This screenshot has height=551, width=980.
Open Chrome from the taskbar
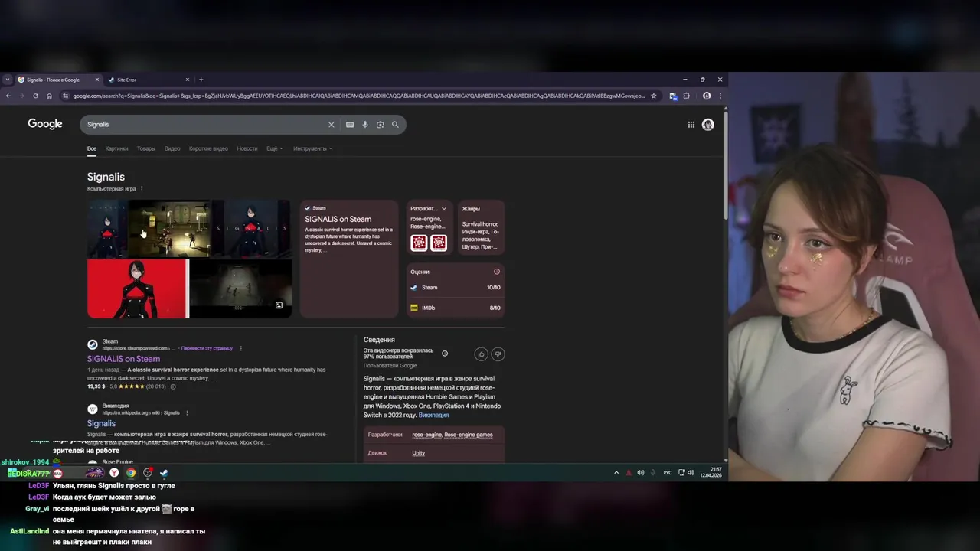pos(131,473)
